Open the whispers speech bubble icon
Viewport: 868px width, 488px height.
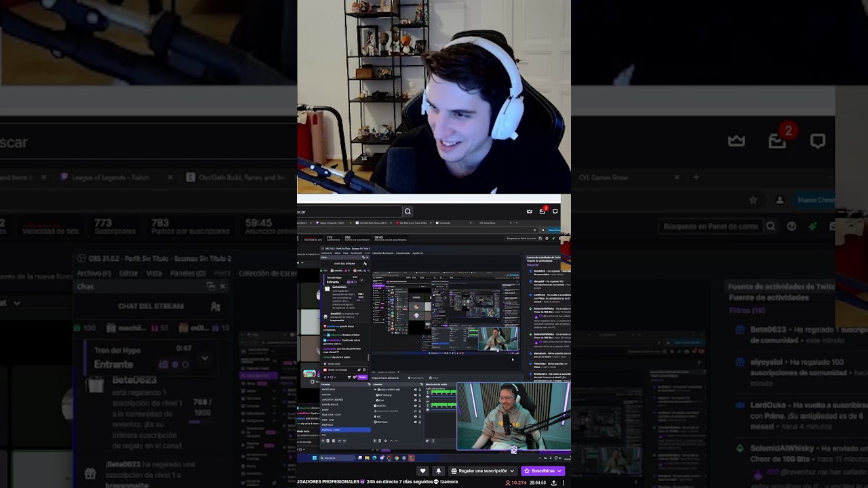pyautogui.click(x=555, y=211)
